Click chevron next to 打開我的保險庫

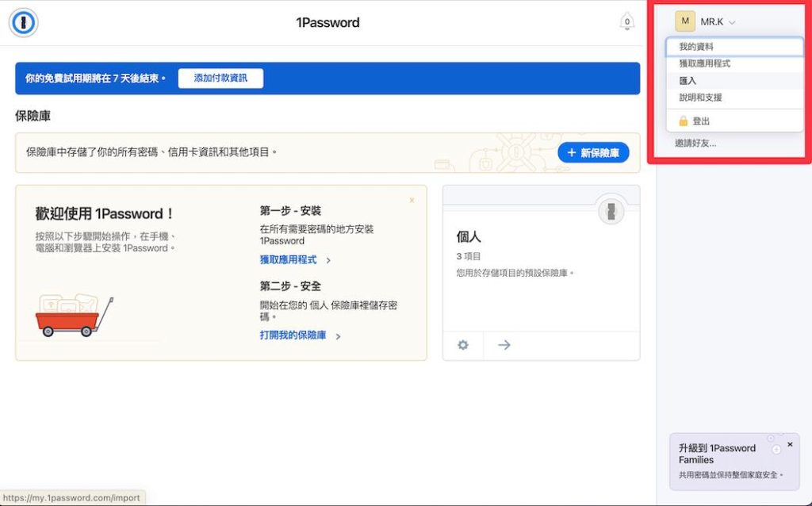click(338, 336)
